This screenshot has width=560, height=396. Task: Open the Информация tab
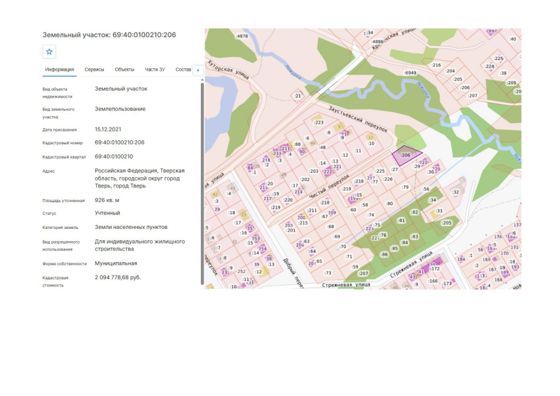coord(59,69)
